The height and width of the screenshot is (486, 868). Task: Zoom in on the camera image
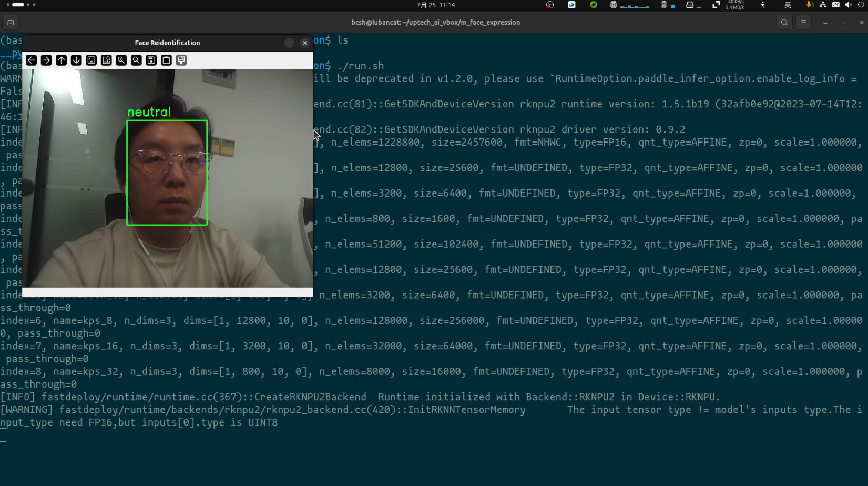(x=121, y=60)
